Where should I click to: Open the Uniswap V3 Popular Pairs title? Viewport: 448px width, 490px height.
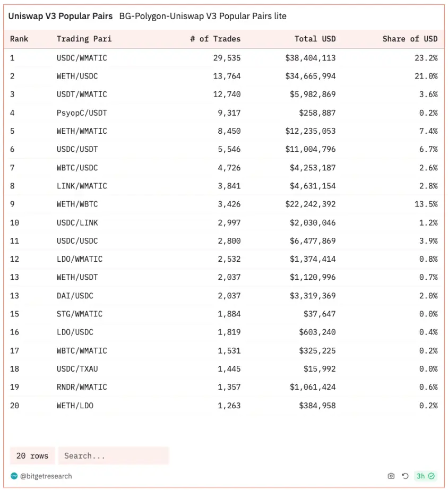(x=60, y=16)
